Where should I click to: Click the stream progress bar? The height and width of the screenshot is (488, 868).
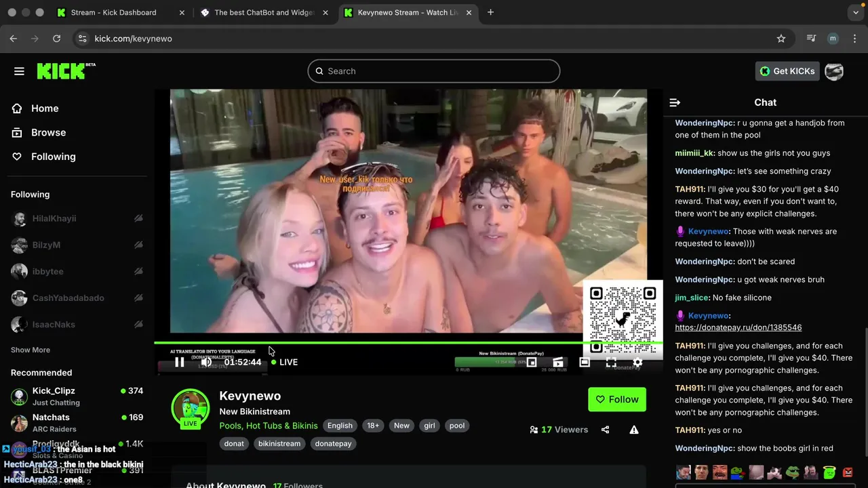click(x=408, y=343)
